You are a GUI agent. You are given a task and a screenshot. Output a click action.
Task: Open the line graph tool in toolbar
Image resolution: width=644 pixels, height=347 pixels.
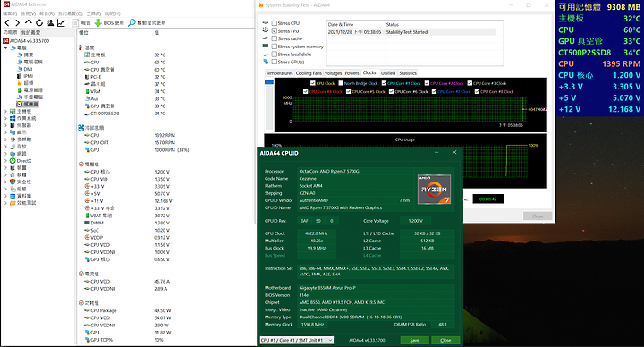(x=61, y=23)
